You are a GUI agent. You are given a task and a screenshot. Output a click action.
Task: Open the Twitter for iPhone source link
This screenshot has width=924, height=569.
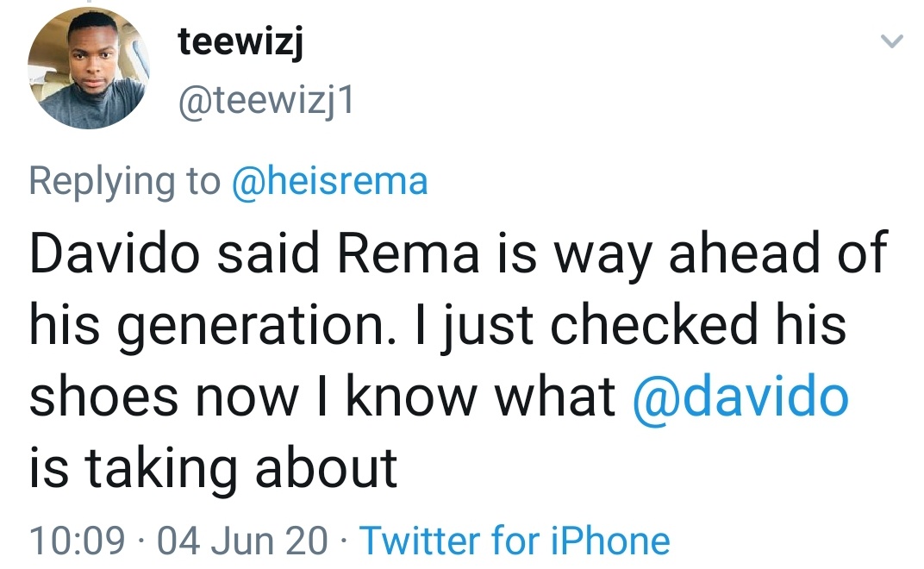(x=515, y=541)
